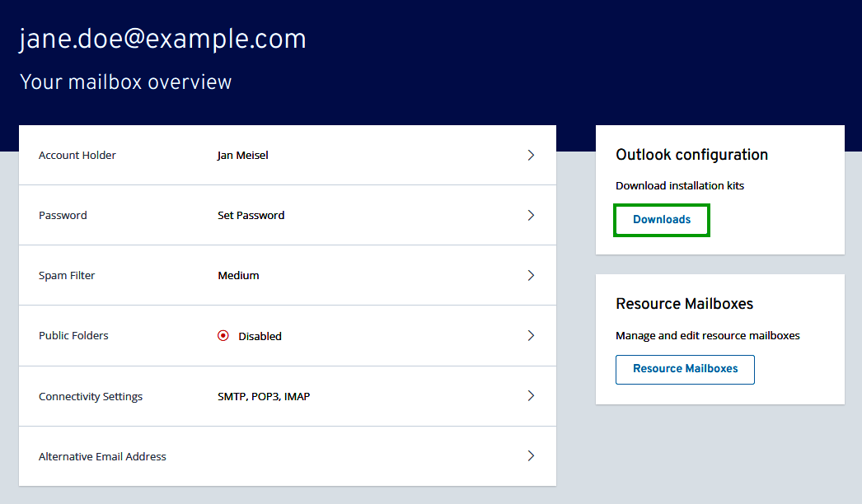Click the Downloads button

pos(661,220)
